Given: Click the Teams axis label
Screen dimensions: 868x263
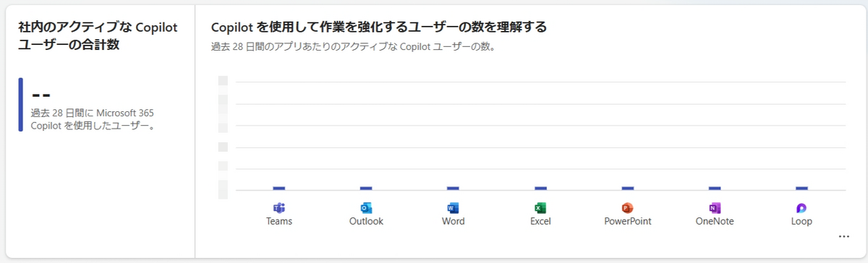Looking at the screenshot, I should [279, 221].
